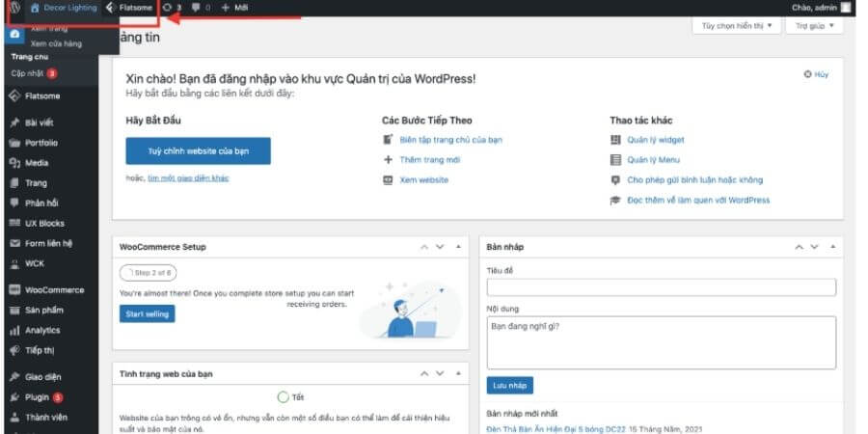Click the Start selling button

point(148,313)
